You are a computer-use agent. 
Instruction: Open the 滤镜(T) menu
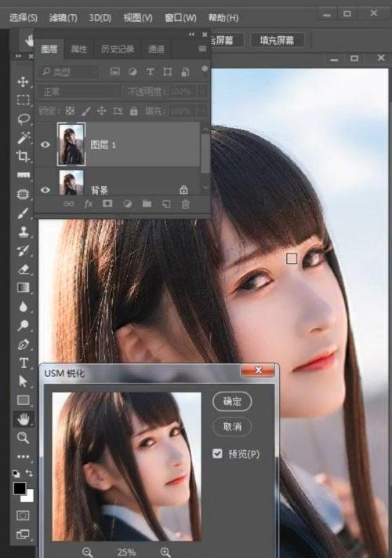pos(63,18)
